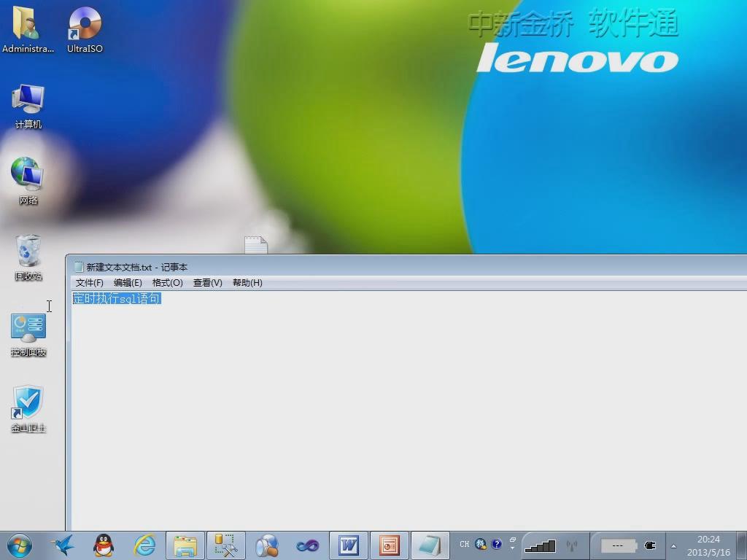Viewport: 747px width, 560px height.
Task: Switch to Microsoft Word in the taskbar
Action: (349, 545)
